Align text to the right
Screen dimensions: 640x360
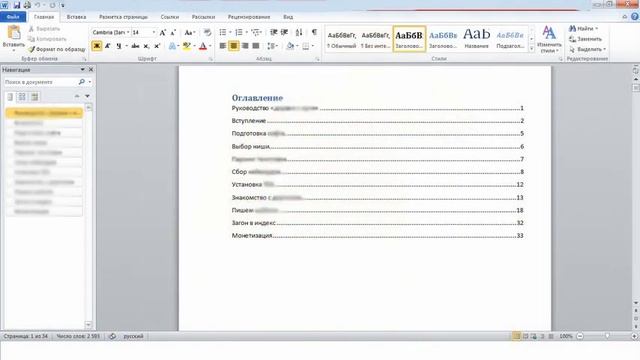(245, 46)
